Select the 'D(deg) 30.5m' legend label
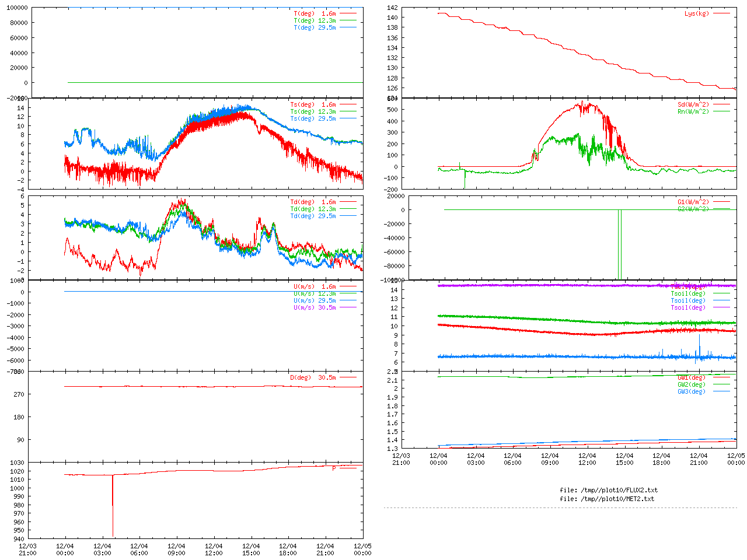 [313, 377]
